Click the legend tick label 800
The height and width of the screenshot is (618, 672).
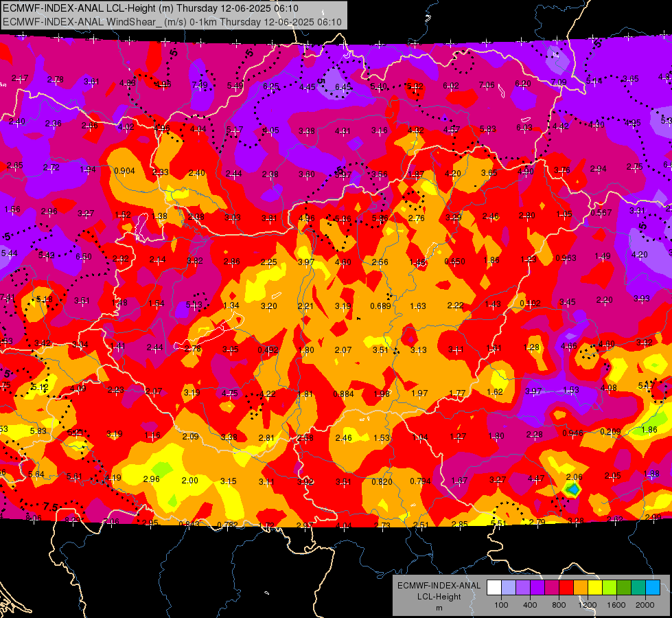pos(559,605)
